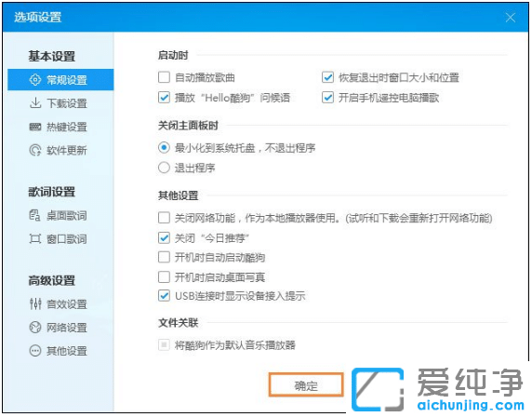Viewport: 532px width, 417px height.
Task: Click the 高级设置 section heading
Action: 51,280
